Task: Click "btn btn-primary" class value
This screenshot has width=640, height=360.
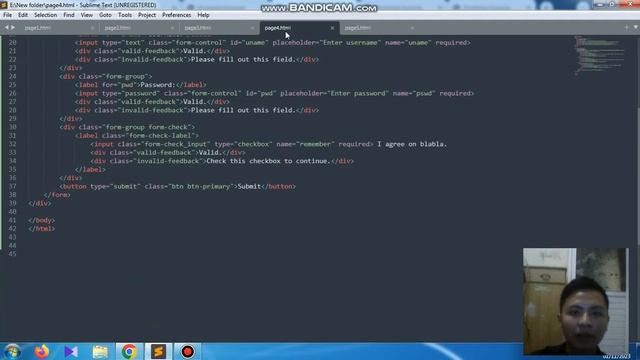Action: click(200, 186)
